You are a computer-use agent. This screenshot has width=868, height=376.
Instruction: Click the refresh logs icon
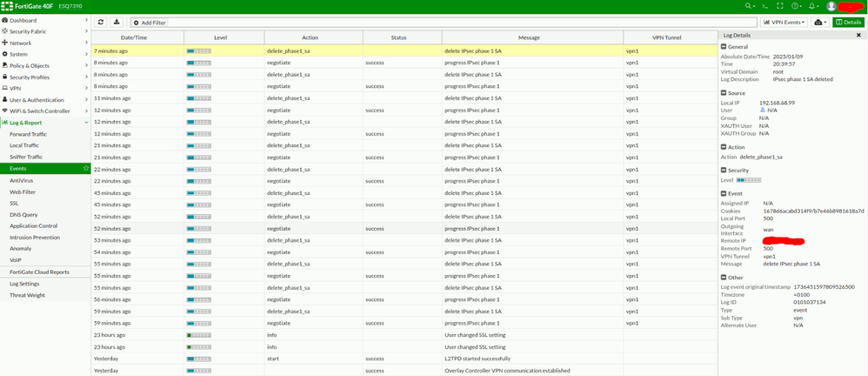pos(101,22)
